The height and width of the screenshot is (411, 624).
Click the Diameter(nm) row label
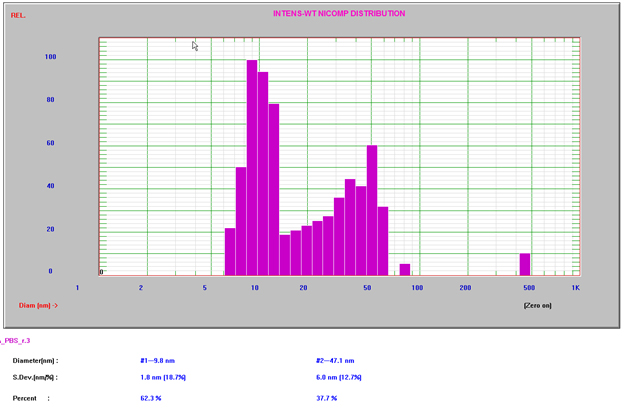pyautogui.click(x=35, y=361)
